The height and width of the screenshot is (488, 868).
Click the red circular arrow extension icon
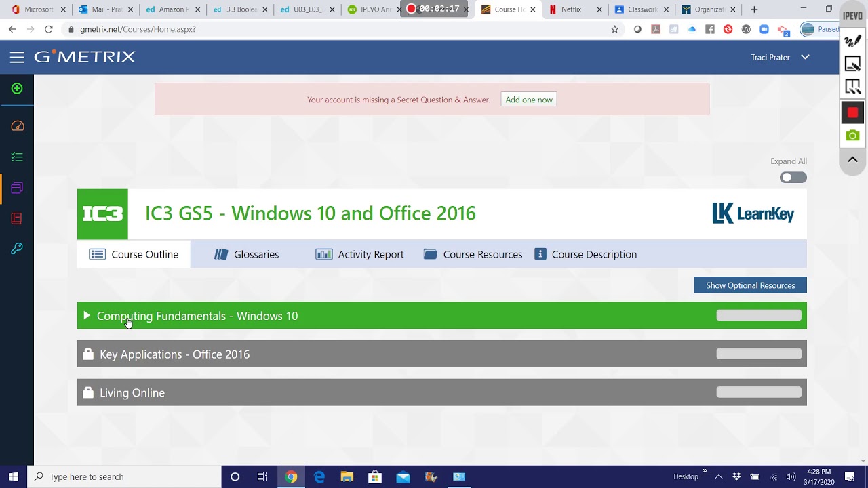728,29
